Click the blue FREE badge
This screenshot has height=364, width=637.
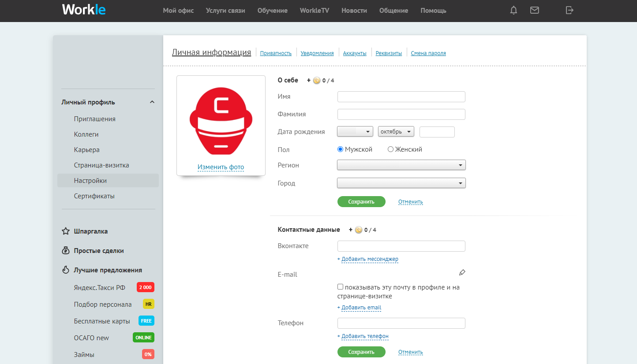(x=146, y=321)
